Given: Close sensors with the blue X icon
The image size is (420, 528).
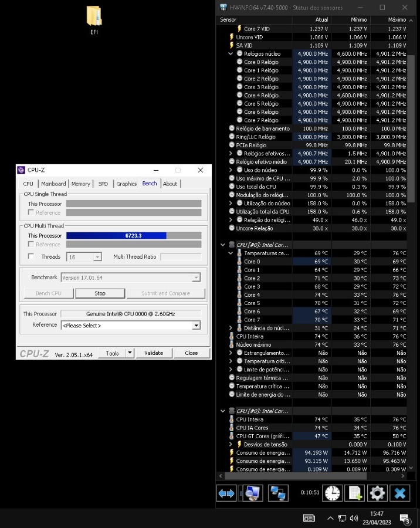Looking at the screenshot, I should tap(400, 493).
